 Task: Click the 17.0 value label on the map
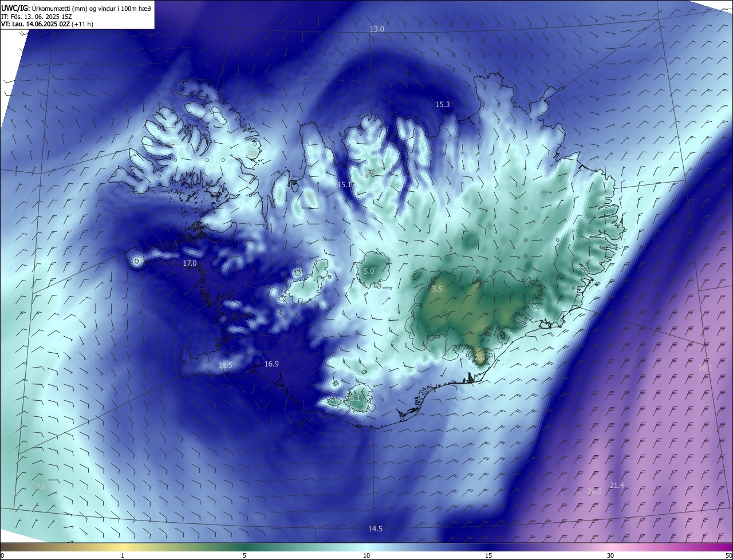pyautogui.click(x=190, y=263)
